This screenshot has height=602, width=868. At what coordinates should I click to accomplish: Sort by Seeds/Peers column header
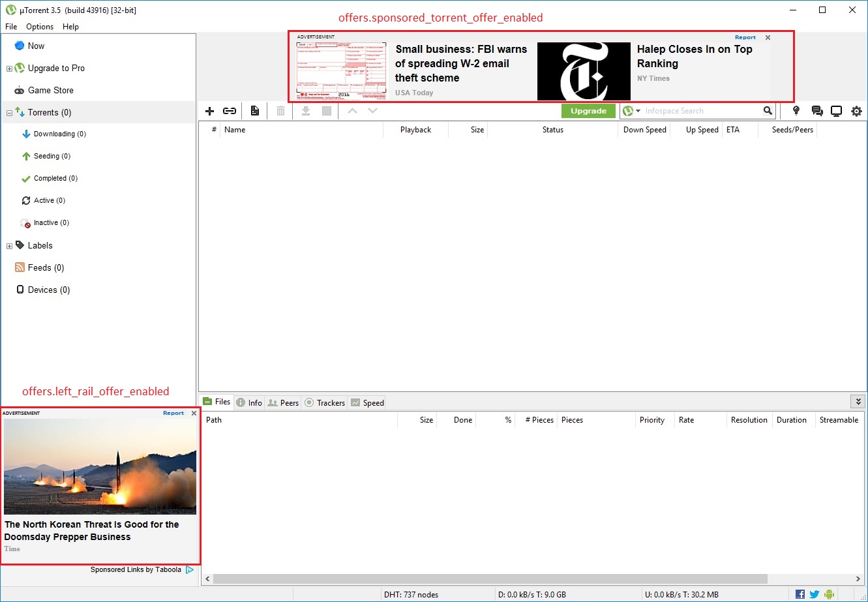click(792, 130)
